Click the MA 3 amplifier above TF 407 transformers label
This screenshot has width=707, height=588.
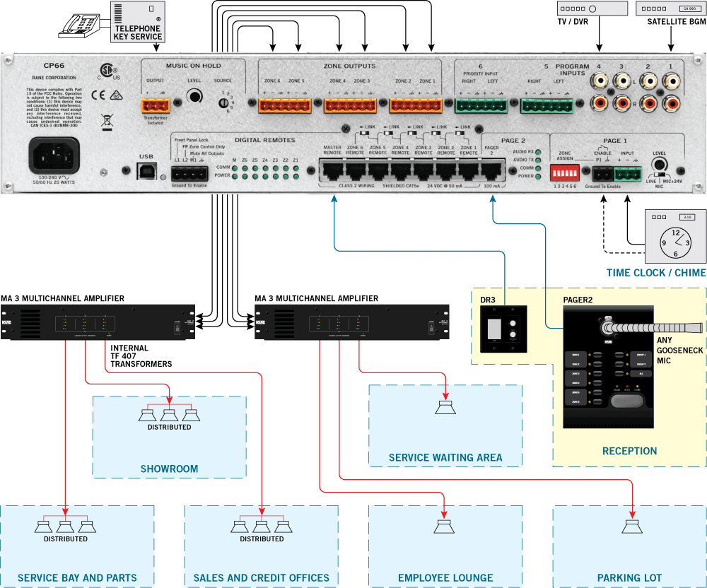pyautogui.click(x=98, y=322)
